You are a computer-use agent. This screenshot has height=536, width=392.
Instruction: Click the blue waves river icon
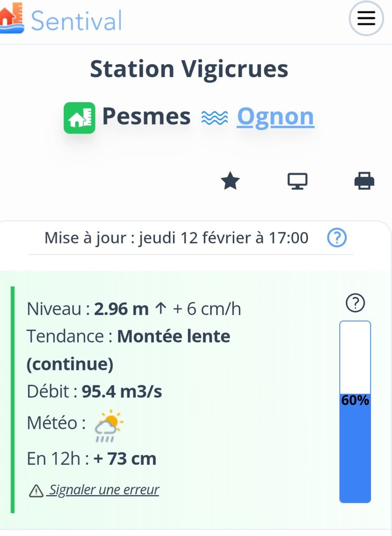[215, 117]
